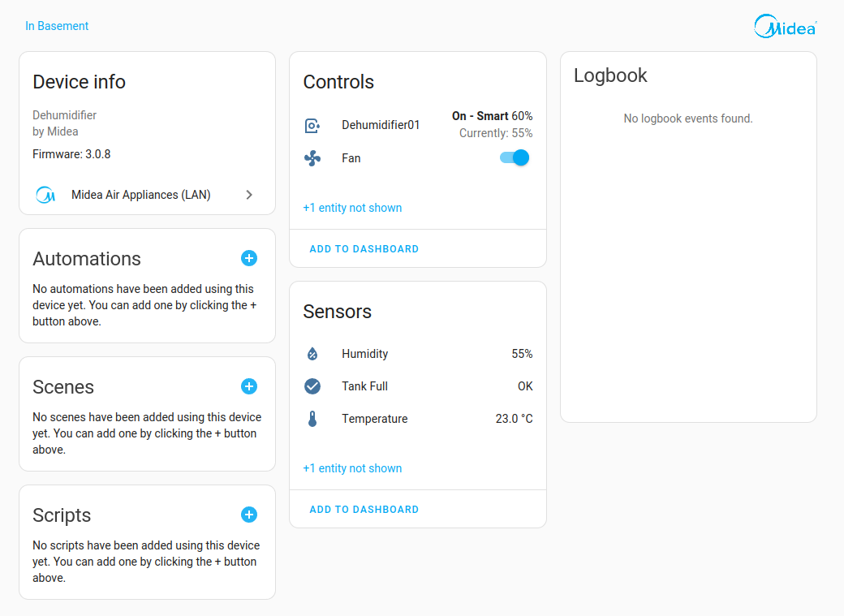Click the Midea Air Appliances integration icon
Screen dimensions: 844x616
[45, 195]
